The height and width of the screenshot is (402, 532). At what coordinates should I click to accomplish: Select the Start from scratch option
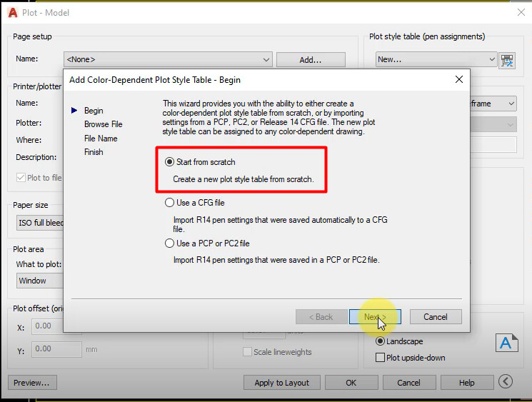pyautogui.click(x=169, y=162)
